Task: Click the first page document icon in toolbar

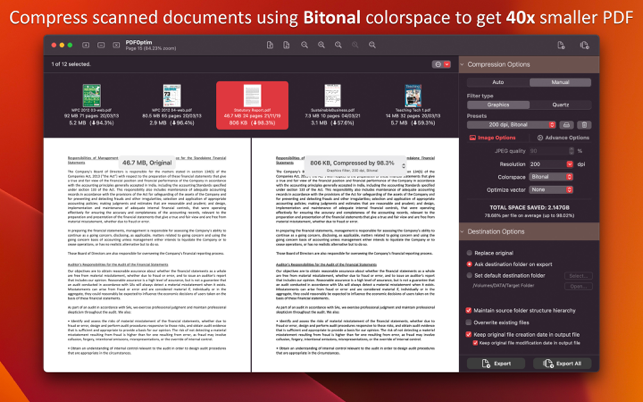Action: [270, 45]
